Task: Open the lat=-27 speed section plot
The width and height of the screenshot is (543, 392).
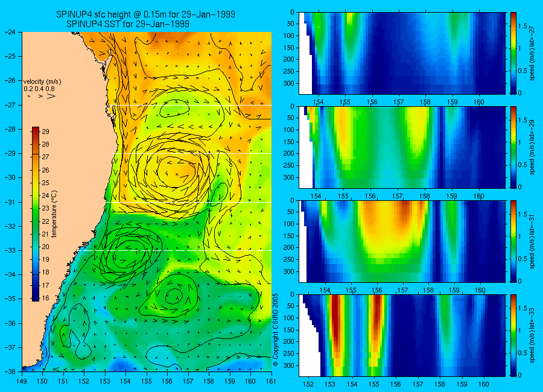Action: click(402, 53)
